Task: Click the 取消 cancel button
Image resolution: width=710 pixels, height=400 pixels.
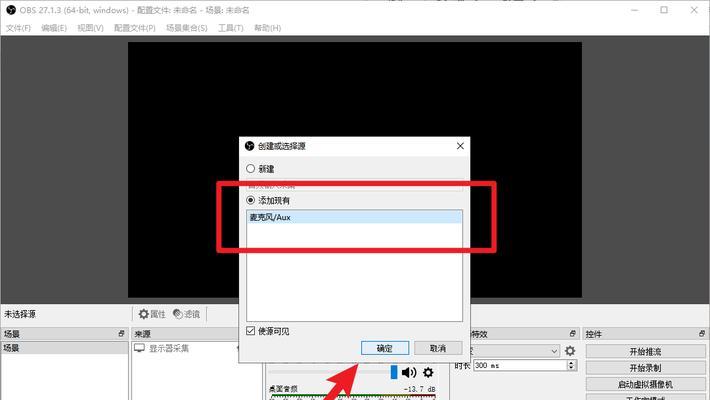Action: point(438,348)
